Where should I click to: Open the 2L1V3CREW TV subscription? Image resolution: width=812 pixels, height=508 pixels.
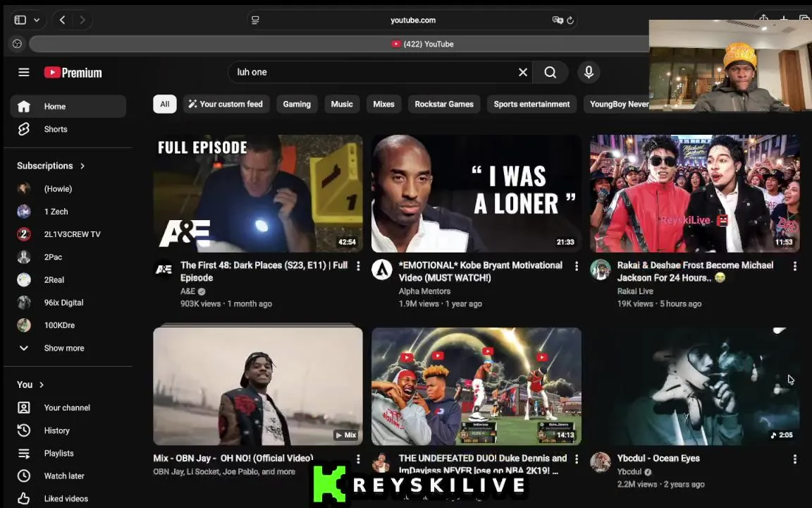click(x=68, y=234)
